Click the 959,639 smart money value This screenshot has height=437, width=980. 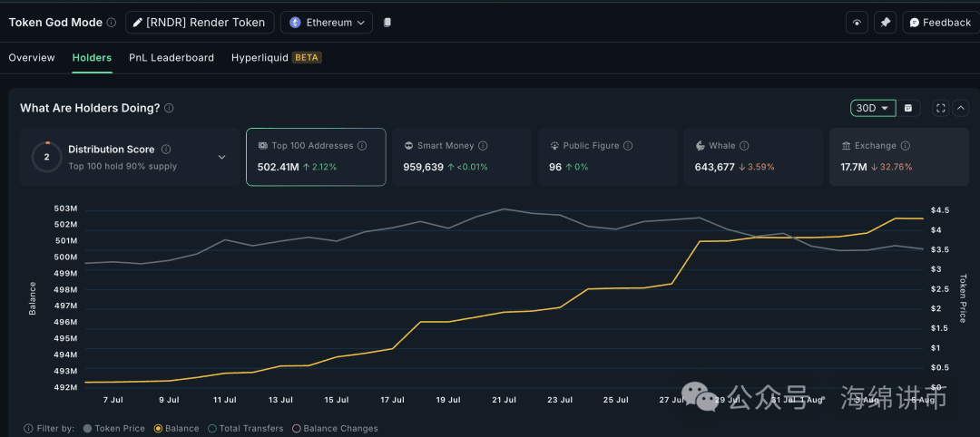click(424, 168)
